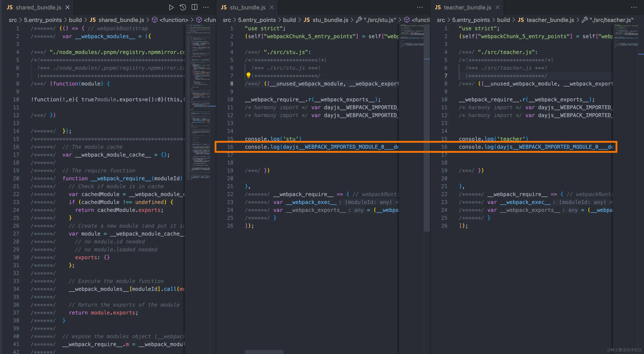Viewport: 644px width, 354px height.
Task: Open 5.entry_points breadcrumb in stu_bundle editor
Action: 257,20
